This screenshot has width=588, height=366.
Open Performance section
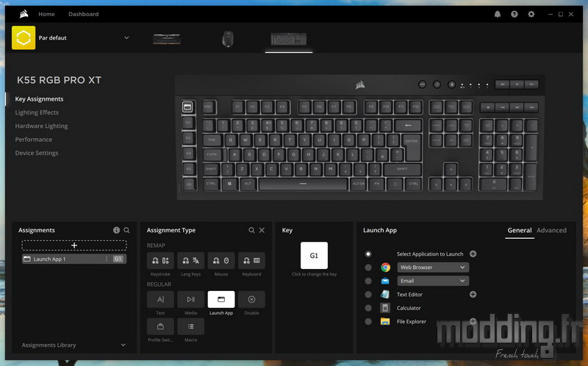pos(33,140)
